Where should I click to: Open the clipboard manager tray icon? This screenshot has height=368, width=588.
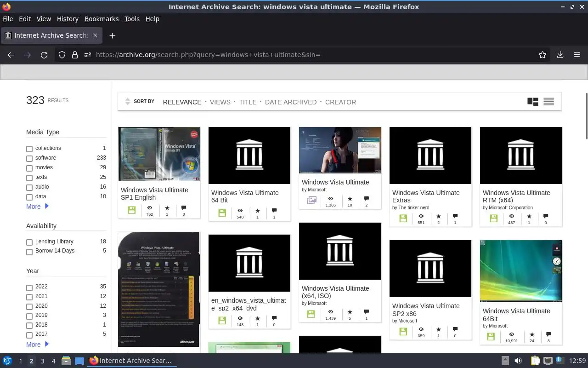(x=535, y=361)
